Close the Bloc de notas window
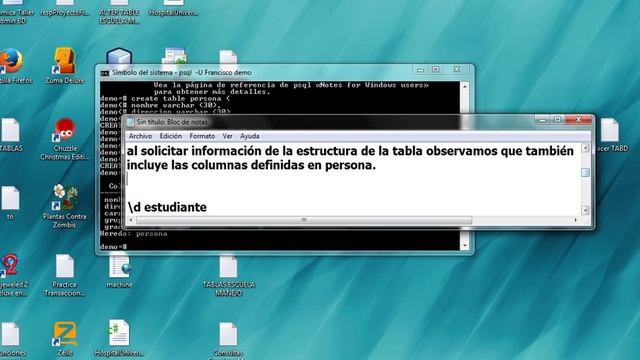Screen dimensions: 640x360 [578, 120]
